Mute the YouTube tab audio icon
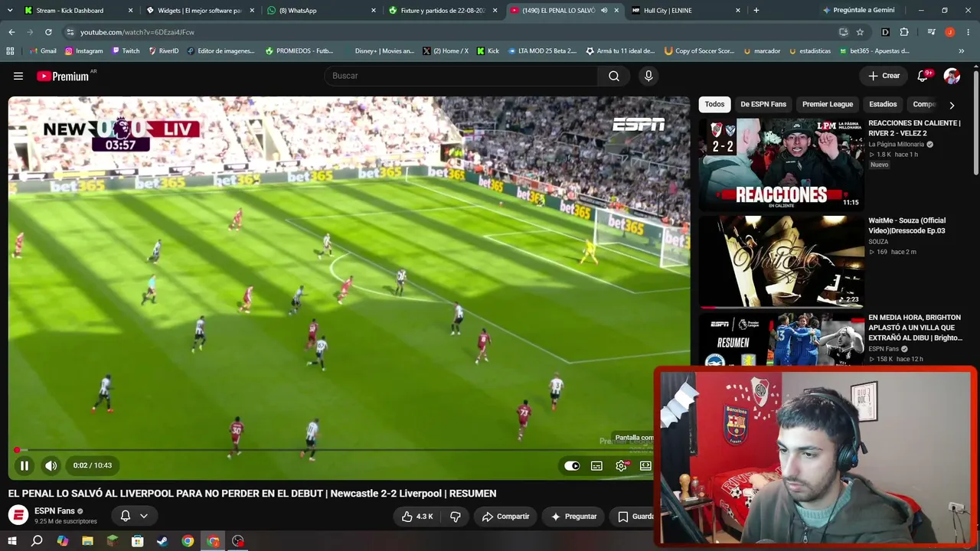The image size is (980, 551). coord(604,11)
